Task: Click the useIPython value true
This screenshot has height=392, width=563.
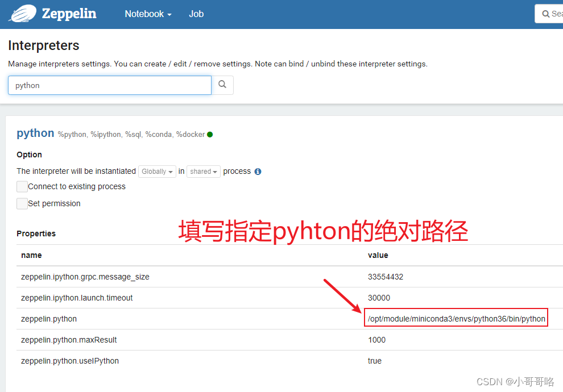Action: [x=375, y=361]
